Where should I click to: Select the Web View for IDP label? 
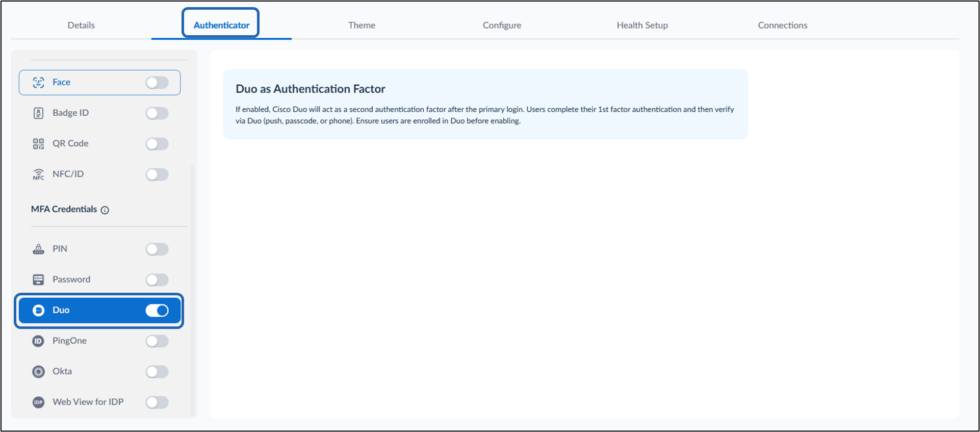coord(88,402)
